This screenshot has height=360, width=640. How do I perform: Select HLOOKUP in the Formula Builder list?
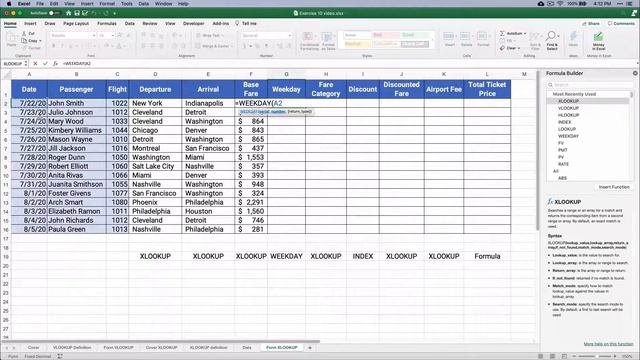(568, 115)
